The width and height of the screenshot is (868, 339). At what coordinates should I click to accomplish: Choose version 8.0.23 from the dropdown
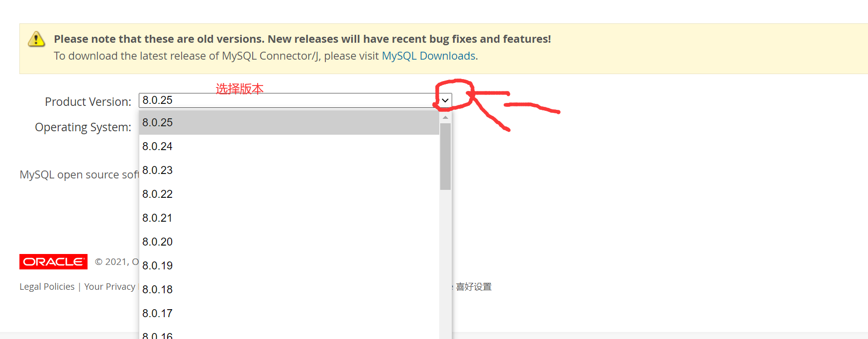[289, 170]
